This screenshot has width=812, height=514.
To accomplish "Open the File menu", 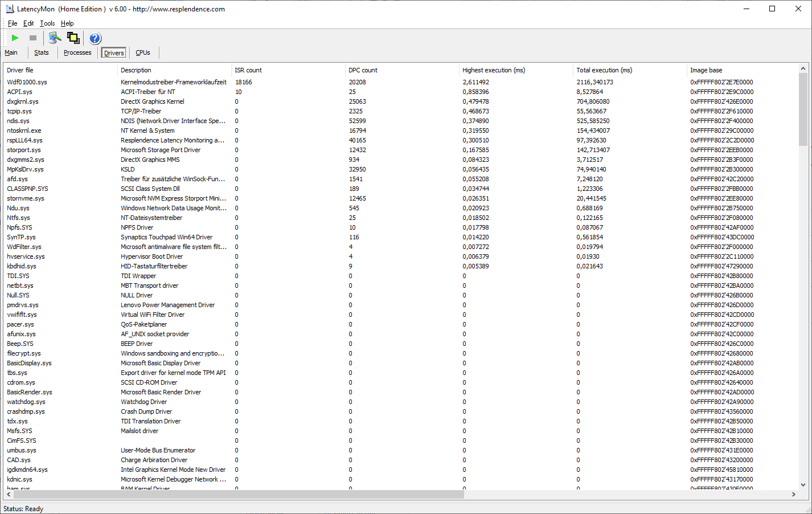I will coord(13,23).
